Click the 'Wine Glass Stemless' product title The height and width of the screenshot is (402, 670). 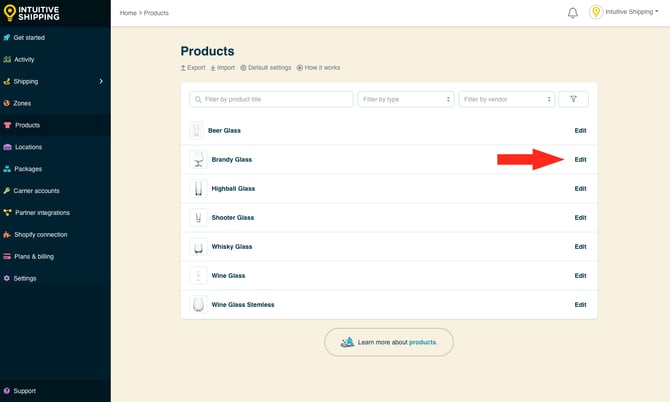243,305
